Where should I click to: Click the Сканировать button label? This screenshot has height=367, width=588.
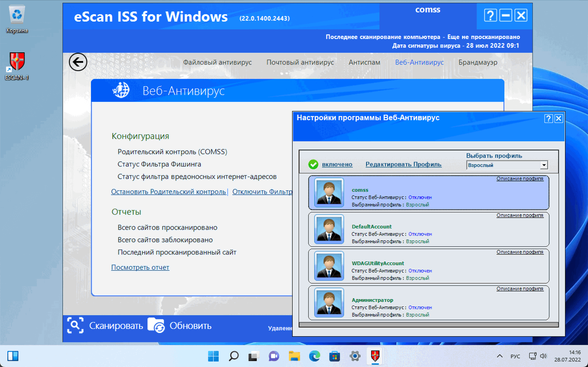[x=116, y=326]
